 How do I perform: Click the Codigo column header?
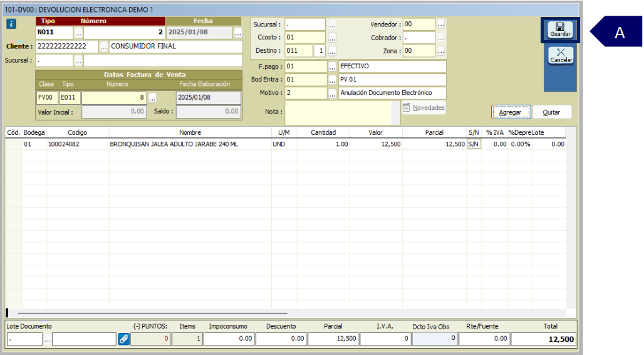coord(77,132)
